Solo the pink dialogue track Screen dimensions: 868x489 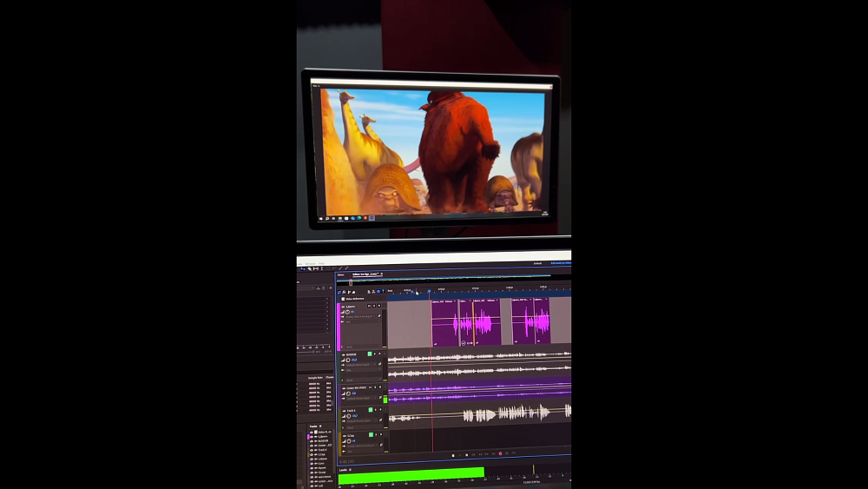click(x=374, y=306)
